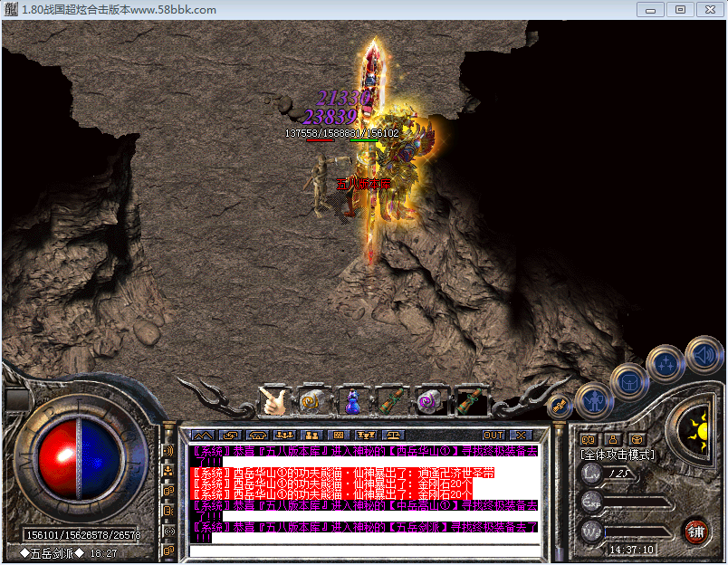The height and width of the screenshot is (565, 728).
Task: Click the pointing hand item in the quick belt
Action: tap(274, 400)
